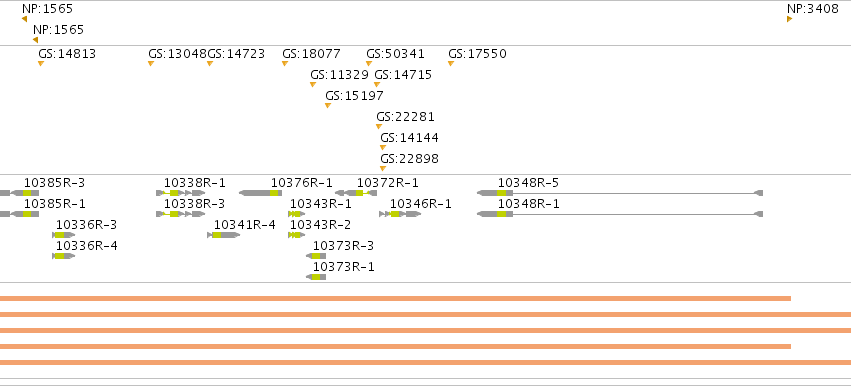Select transcript 10348R-5 gene glyph
The height and width of the screenshot is (386, 851).
coord(620,193)
